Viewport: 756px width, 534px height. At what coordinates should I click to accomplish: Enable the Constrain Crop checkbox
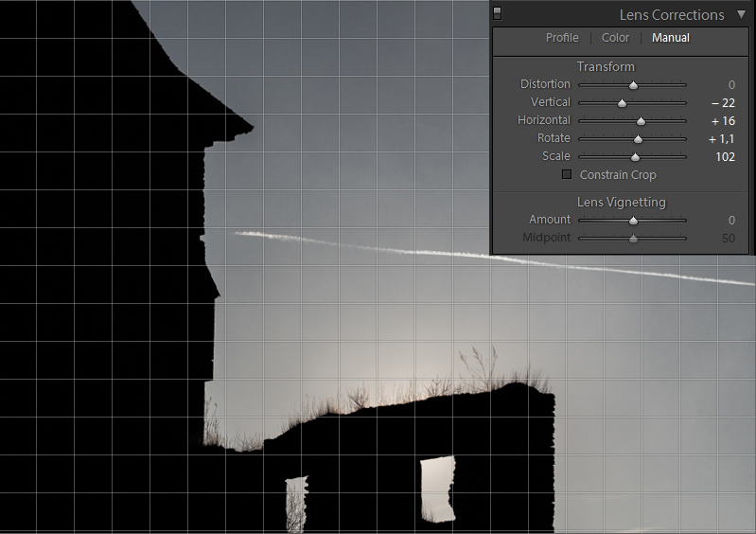pos(567,174)
